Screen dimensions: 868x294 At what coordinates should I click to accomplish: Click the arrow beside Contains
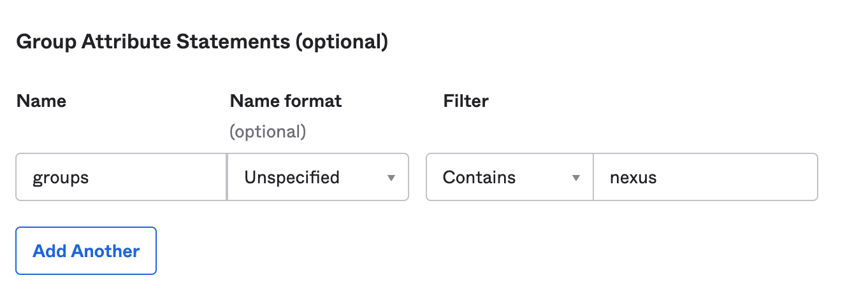coord(576,178)
